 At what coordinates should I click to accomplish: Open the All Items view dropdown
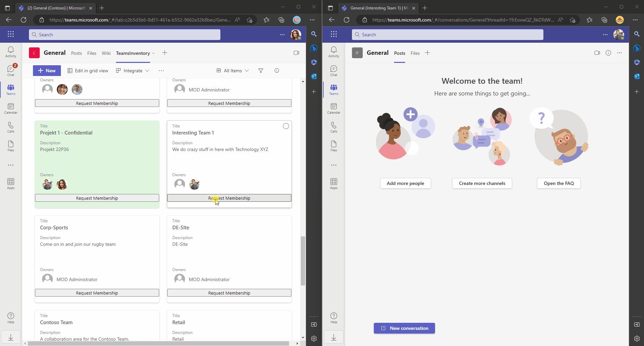point(232,71)
